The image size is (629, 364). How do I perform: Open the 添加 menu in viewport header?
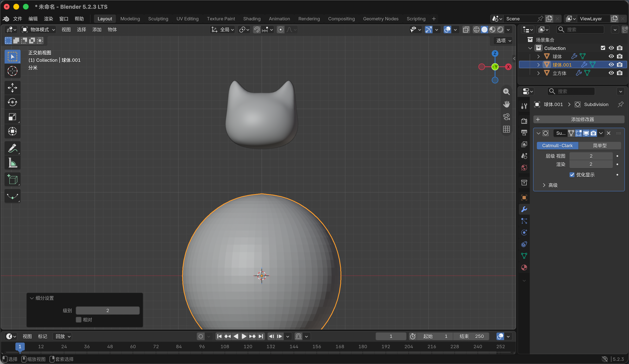pos(97,30)
